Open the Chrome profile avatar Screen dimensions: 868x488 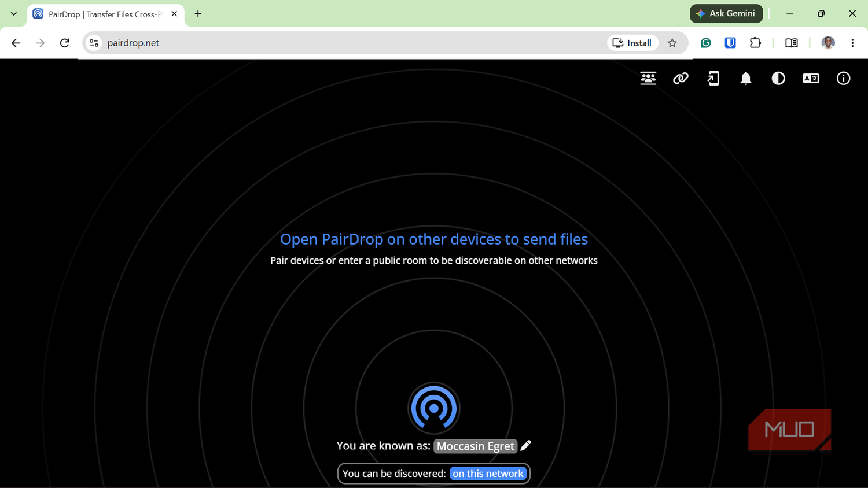pyautogui.click(x=828, y=43)
